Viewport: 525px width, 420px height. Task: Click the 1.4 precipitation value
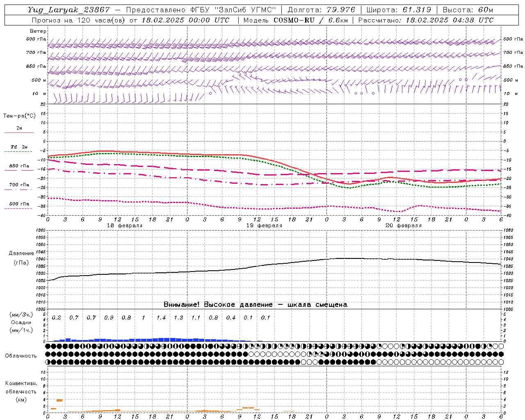click(x=161, y=318)
